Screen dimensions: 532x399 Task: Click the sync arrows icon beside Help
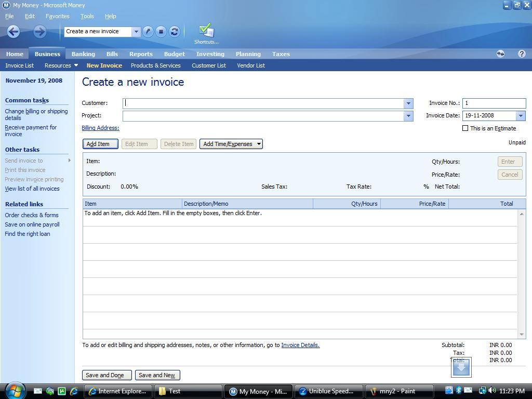500,54
